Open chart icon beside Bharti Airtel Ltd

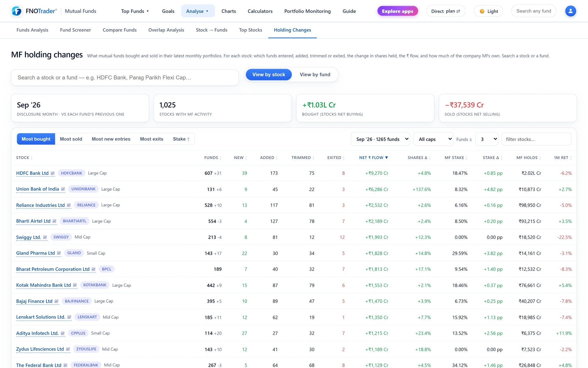tap(55, 221)
